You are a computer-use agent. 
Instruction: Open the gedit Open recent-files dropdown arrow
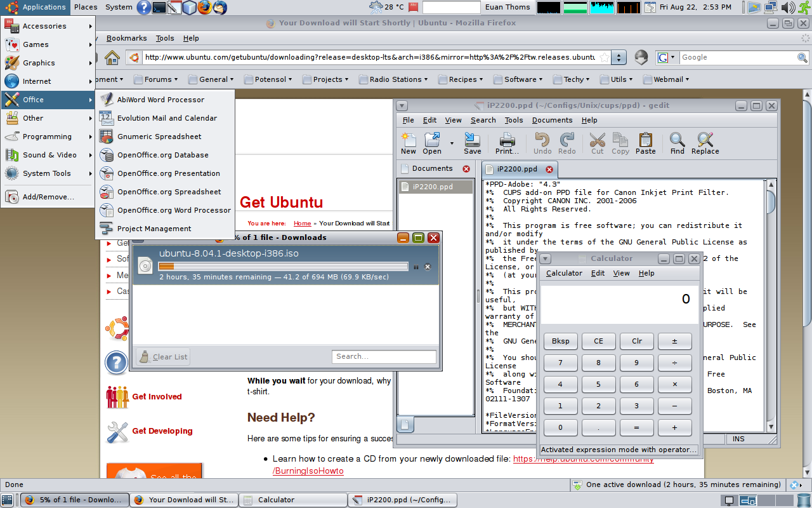click(x=452, y=144)
